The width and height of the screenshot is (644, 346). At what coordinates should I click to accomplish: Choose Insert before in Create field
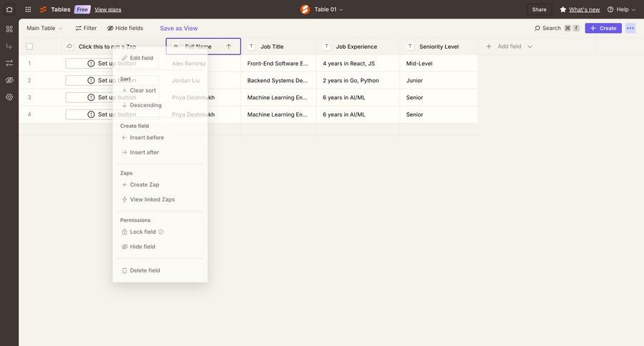160,137
